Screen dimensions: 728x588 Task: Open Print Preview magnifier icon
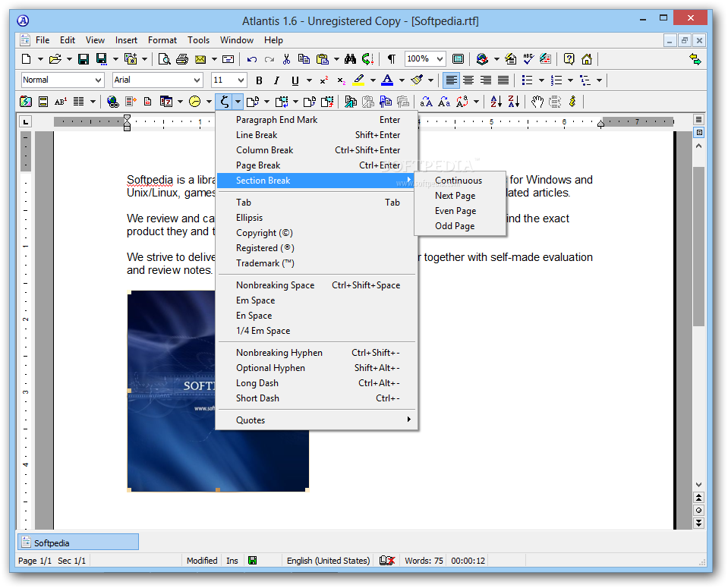(165, 59)
